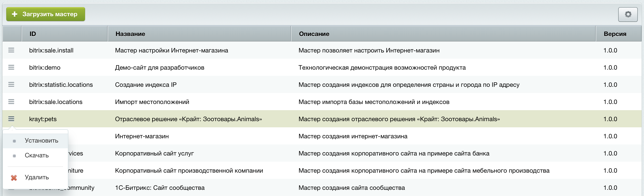Screen dimensions: 644x196
Task: Click the description Мастер создания сайта сообщества
Action: (352, 188)
